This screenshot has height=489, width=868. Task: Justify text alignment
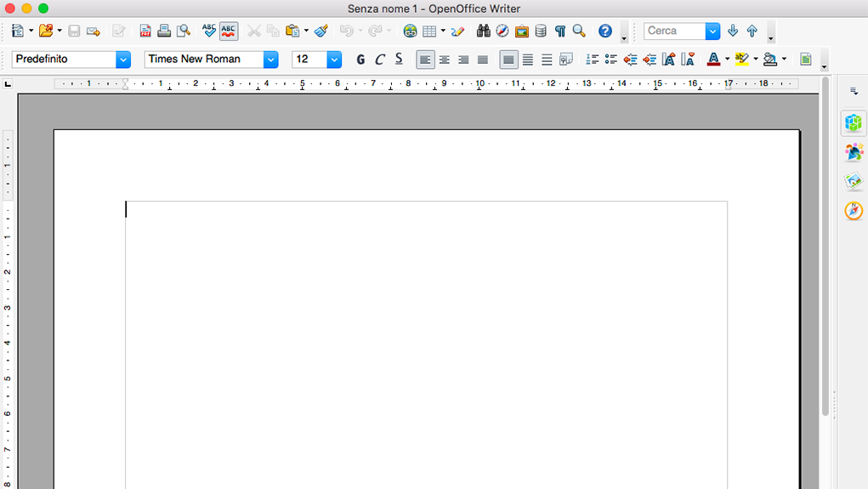(483, 60)
